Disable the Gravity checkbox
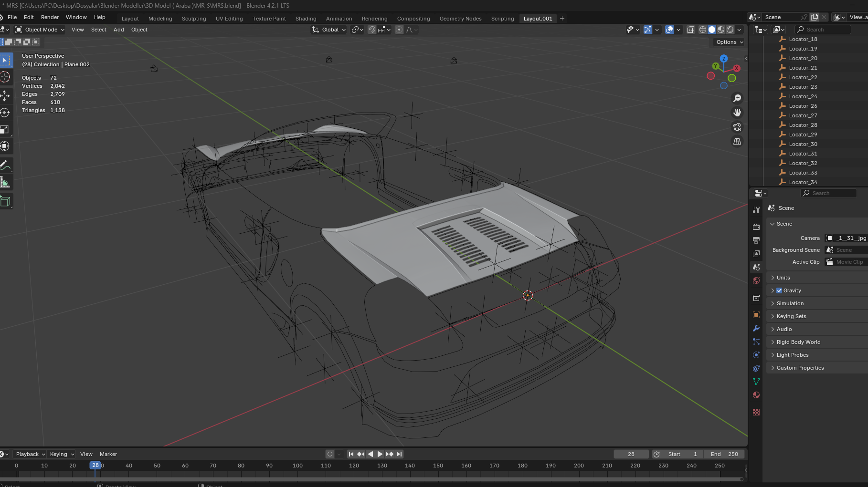Image resolution: width=868 pixels, height=487 pixels. [779, 290]
